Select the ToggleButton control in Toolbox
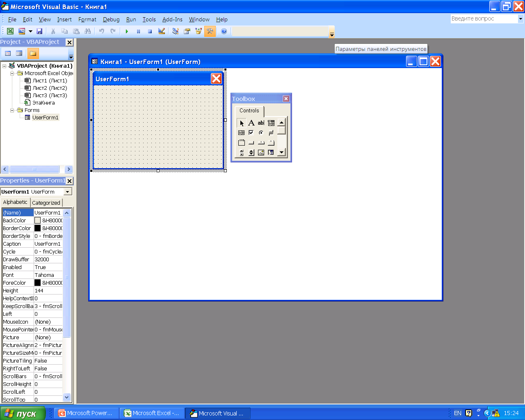Screen dimensions: 525x420 [271, 133]
